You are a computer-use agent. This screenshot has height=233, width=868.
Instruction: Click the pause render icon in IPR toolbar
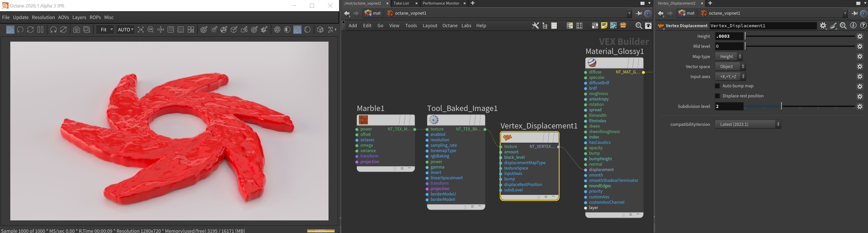click(x=40, y=30)
